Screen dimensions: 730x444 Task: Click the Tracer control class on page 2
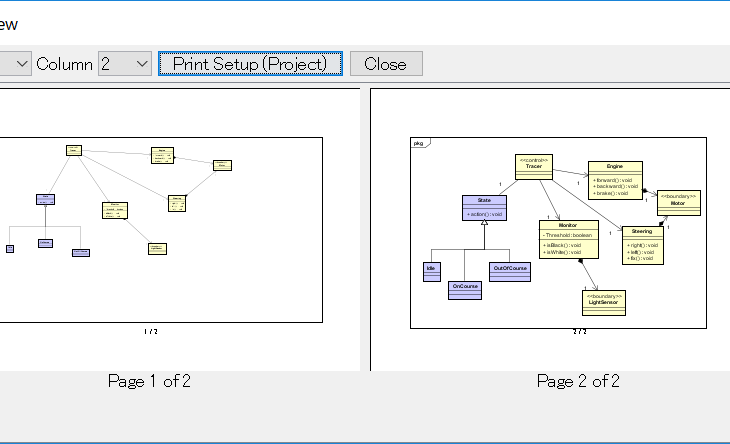(533, 167)
